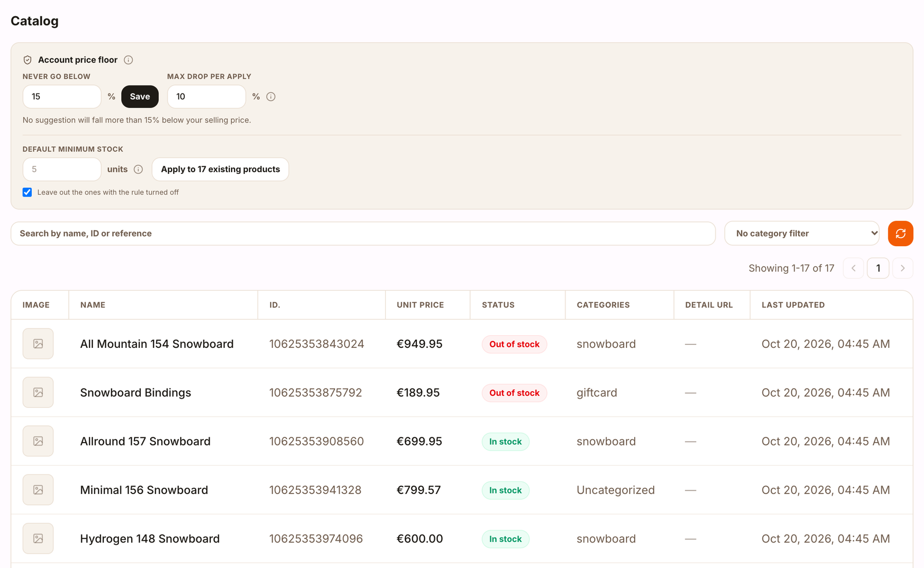Click the CATEGORIES column header
Image resolution: width=924 pixels, height=568 pixels.
tap(603, 305)
